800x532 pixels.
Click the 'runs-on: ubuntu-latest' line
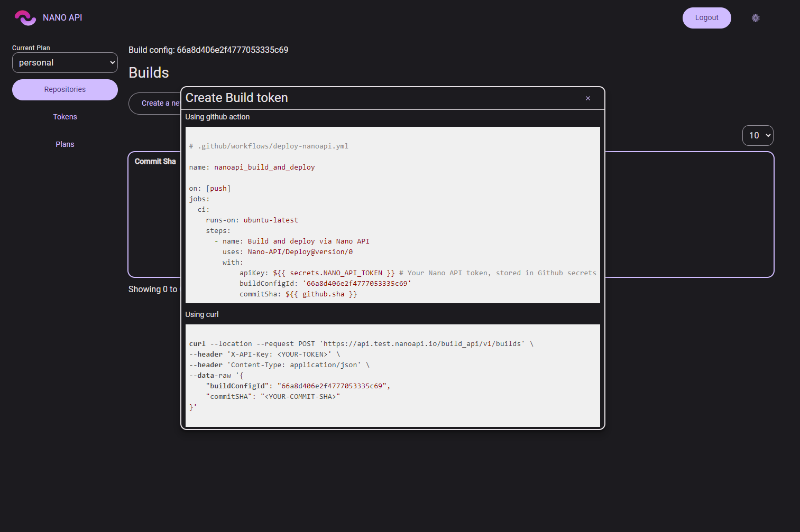point(252,220)
